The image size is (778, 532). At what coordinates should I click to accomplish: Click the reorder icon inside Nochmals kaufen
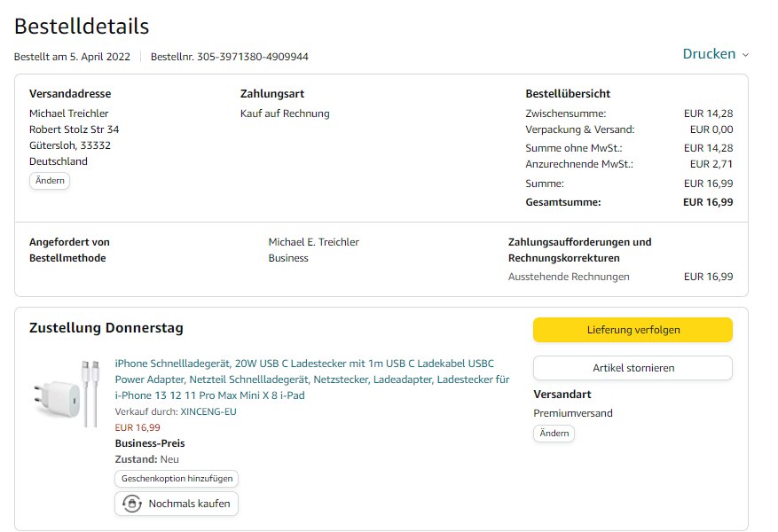[x=132, y=504]
